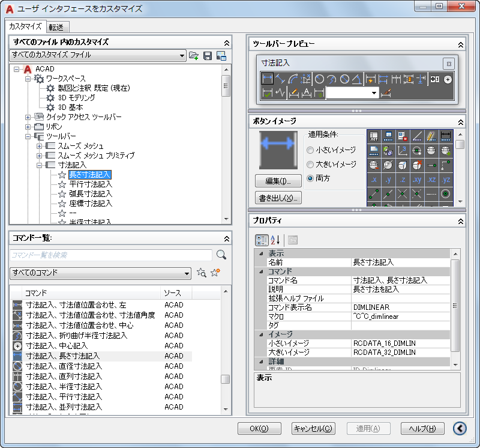
Task: Click the OK(O) button
Action: tap(259, 428)
